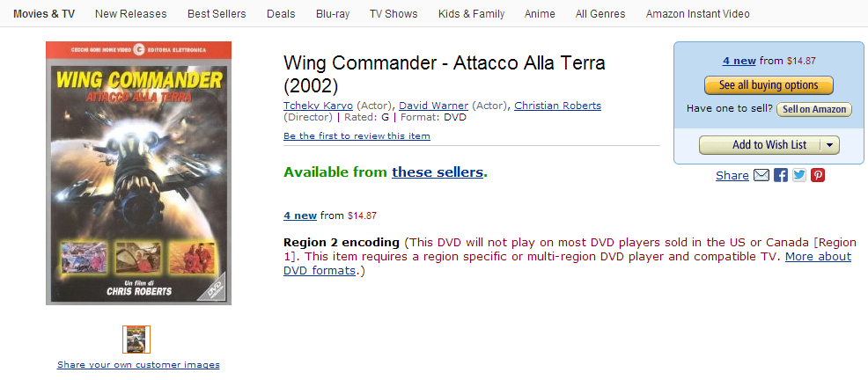Share this item via email icon
This screenshot has width=868, height=380.
pyautogui.click(x=761, y=175)
